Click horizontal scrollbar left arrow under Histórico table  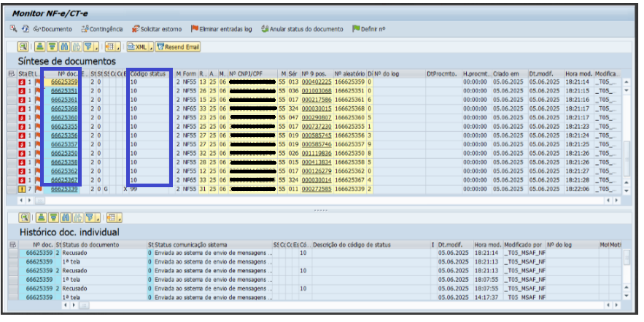pyautogui.click(x=66, y=305)
